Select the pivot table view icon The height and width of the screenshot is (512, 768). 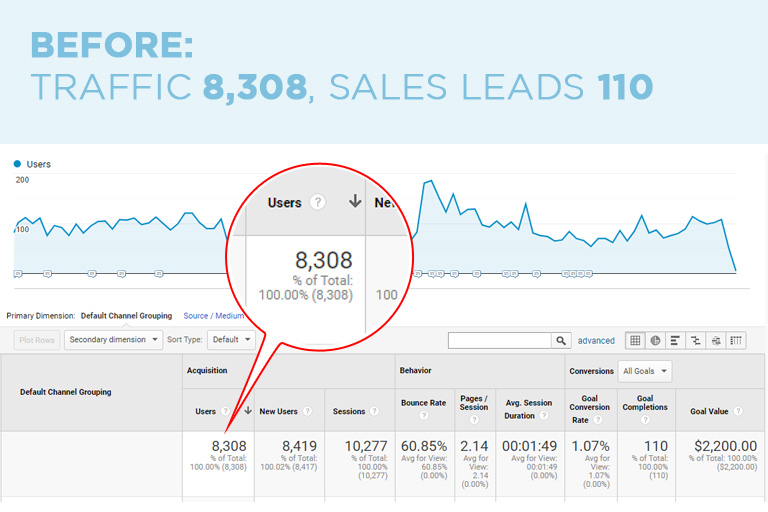(x=736, y=340)
